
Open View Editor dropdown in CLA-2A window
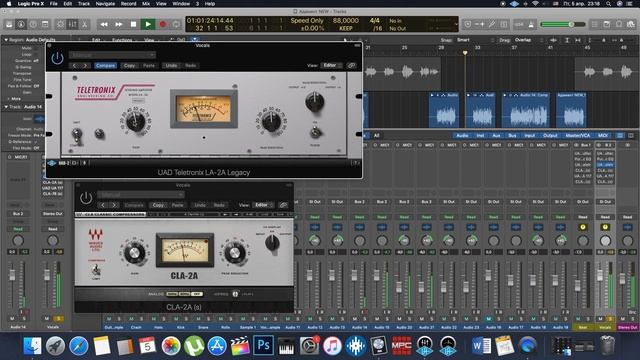point(262,205)
